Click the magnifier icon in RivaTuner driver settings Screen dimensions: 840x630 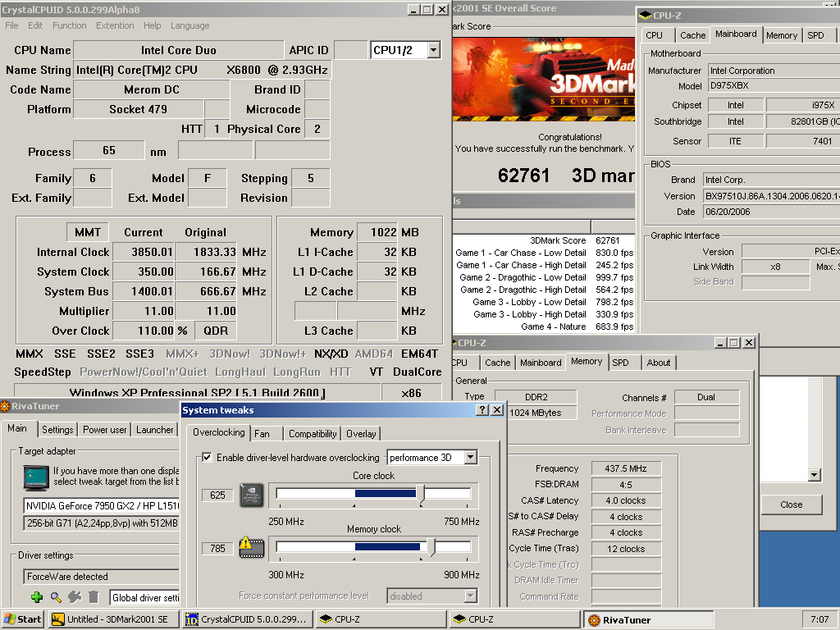pos(56,597)
